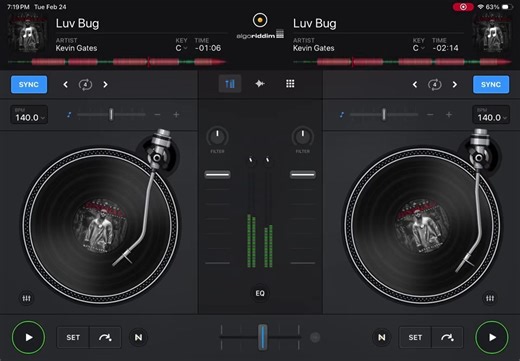Nudge right deck tempo up with plus

tap(449, 115)
